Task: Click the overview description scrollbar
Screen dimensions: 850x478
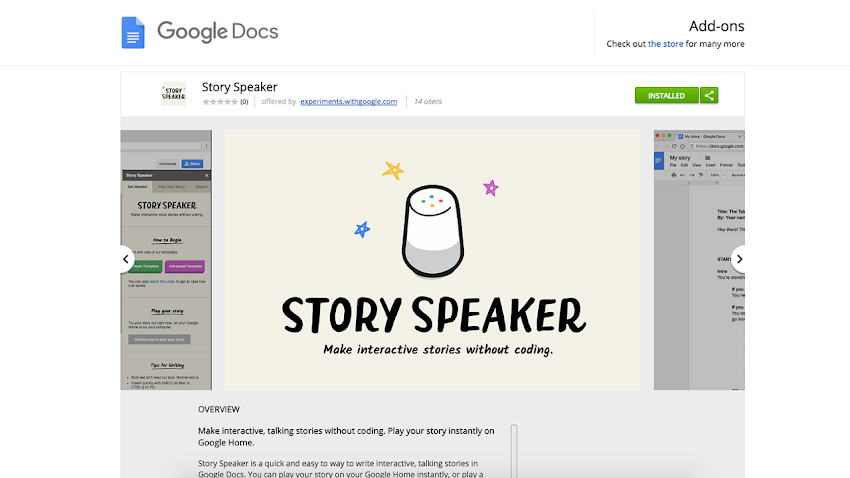Action: pos(514,451)
